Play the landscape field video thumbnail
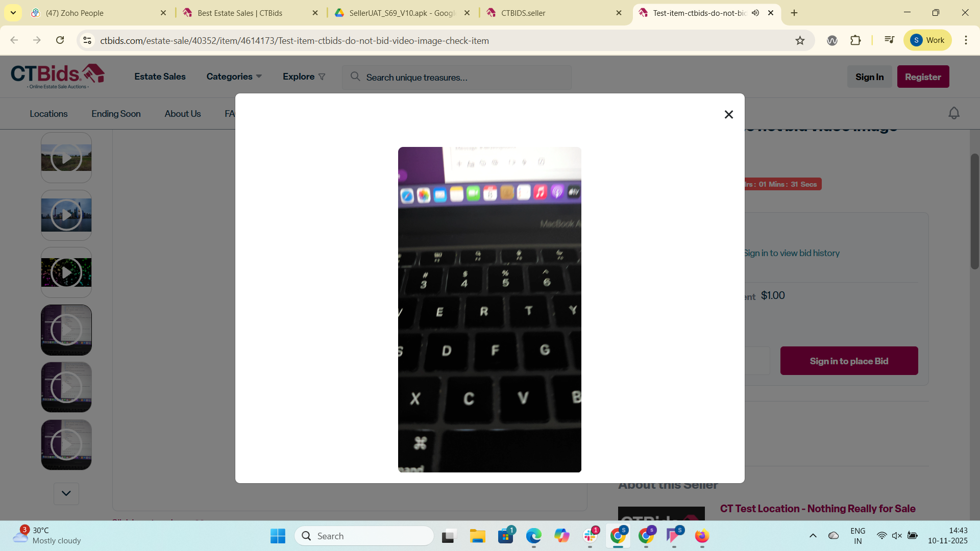980x551 pixels. pyautogui.click(x=66, y=158)
